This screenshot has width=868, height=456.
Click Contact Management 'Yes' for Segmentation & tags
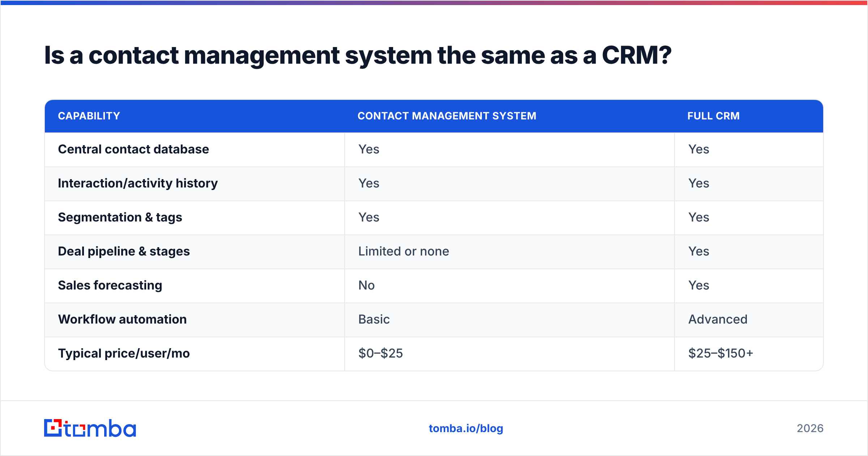[369, 217]
